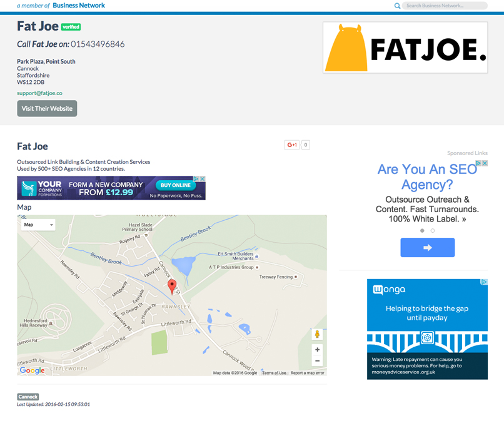Viewport: 504px width, 433px height.
Task: Click the Visit Their Website button
Action: pyautogui.click(x=47, y=108)
